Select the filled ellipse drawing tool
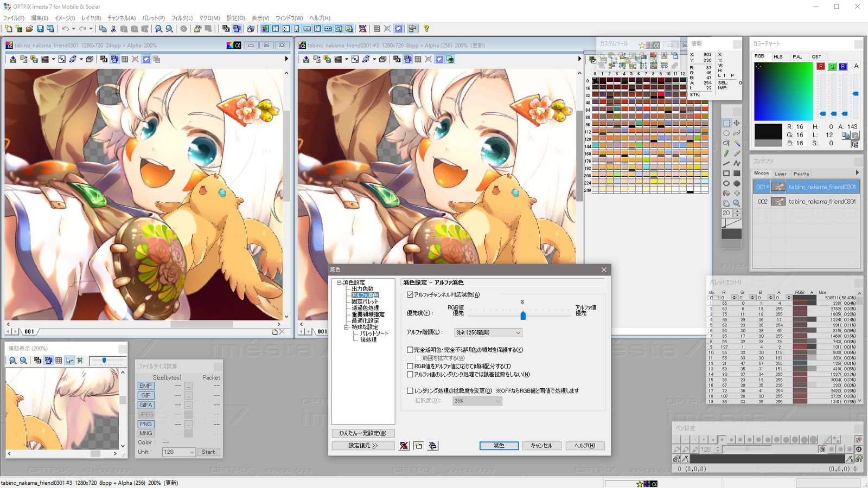 click(x=737, y=183)
